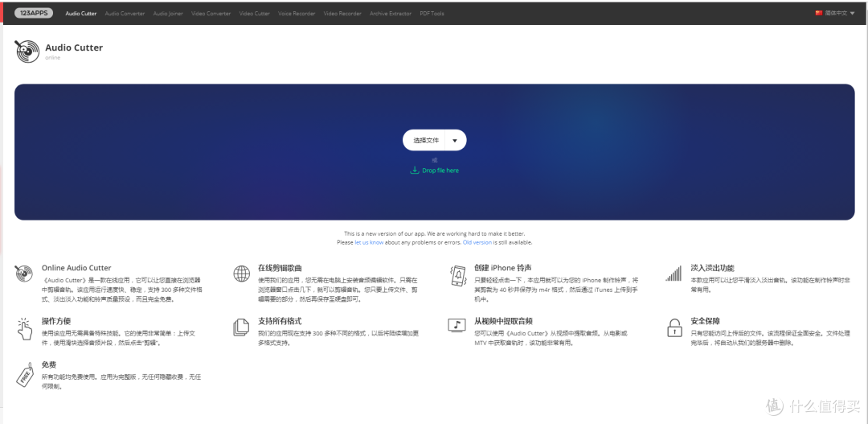This screenshot has width=868, height=424.
Task: Click the 创建 iPhone 铃声 heading
Action: click(502, 268)
